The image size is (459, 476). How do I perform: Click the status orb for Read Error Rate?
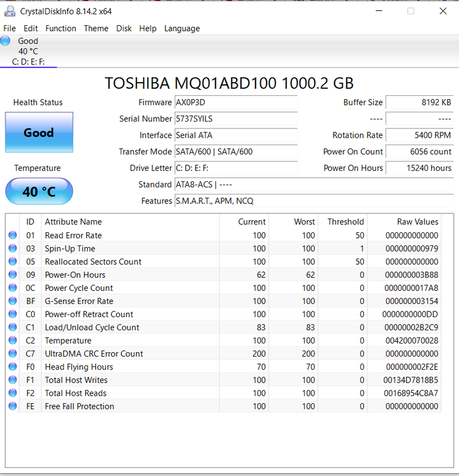(13, 235)
